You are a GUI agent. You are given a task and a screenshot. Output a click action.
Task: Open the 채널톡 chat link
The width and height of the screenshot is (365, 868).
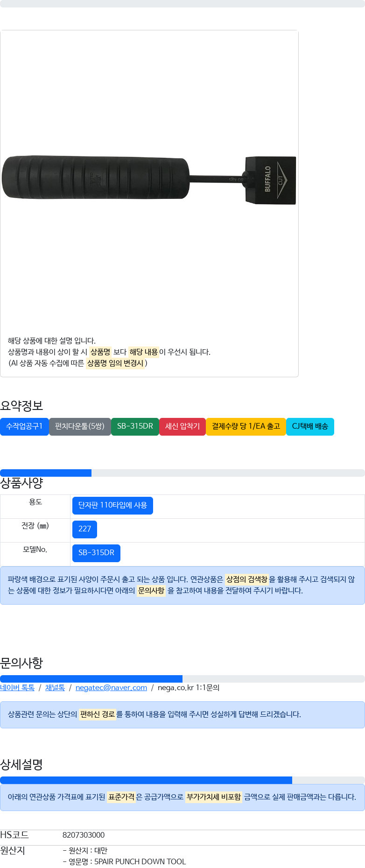55,687
